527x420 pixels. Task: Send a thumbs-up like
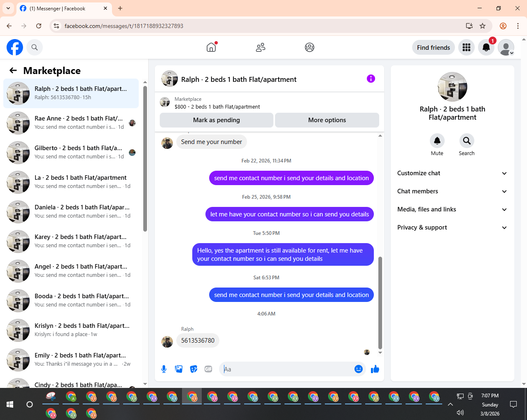coord(375,369)
